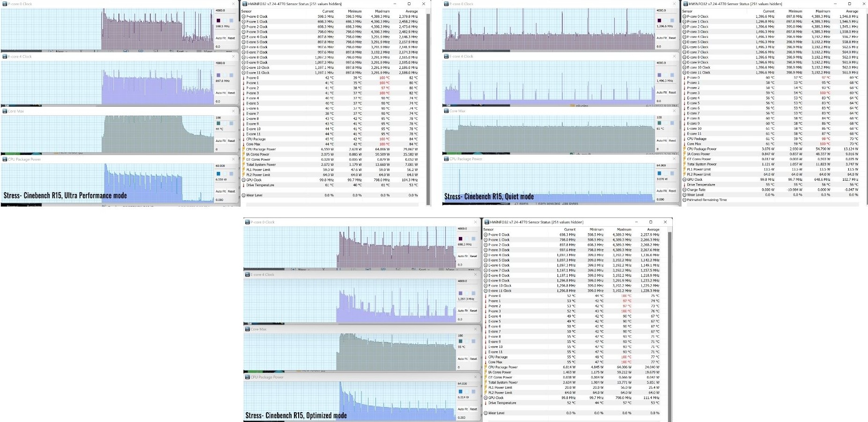Screen dimensions: 868x422
Task: Click '-10.984 W' Charge Rate minimum value
Action: point(794,190)
